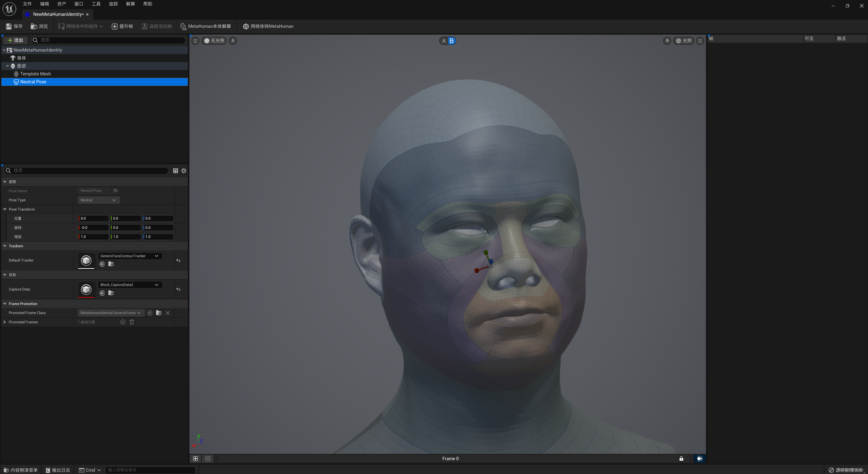Click the 添加 add button

pos(15,41)
